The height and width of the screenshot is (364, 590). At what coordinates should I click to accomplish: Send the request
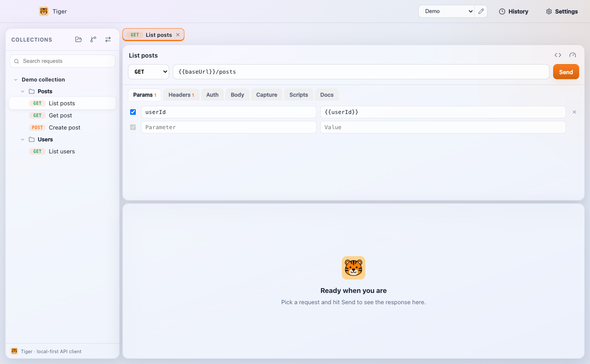pyautogui.click(x=566, y=72)
